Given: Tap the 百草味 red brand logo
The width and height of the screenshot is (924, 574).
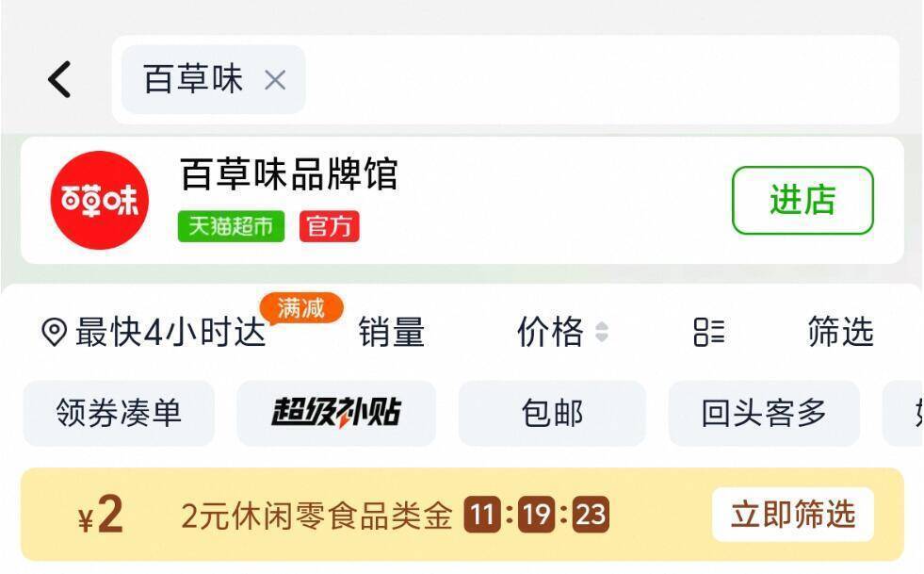Looking at the screenshot, I should (x=99, y=200).
